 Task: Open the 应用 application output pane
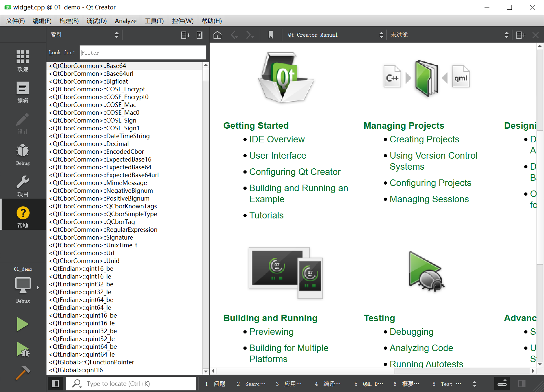point(289,384)
